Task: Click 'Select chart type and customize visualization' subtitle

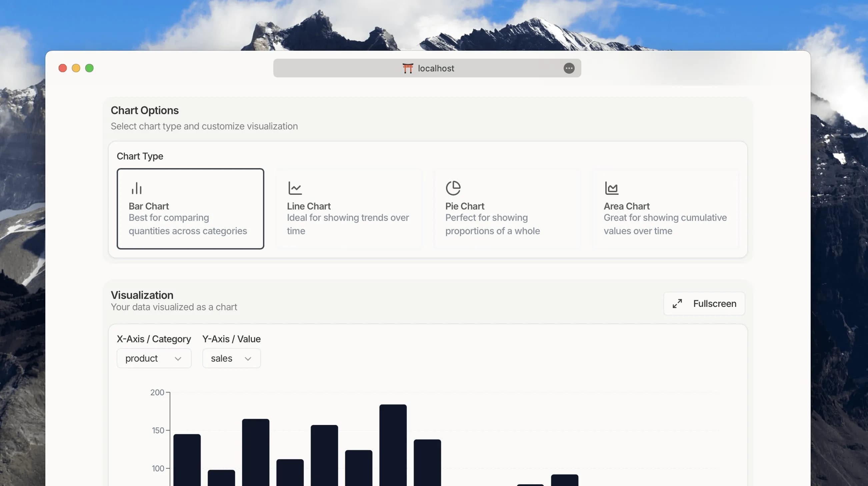Action: (x=204, y=126)
